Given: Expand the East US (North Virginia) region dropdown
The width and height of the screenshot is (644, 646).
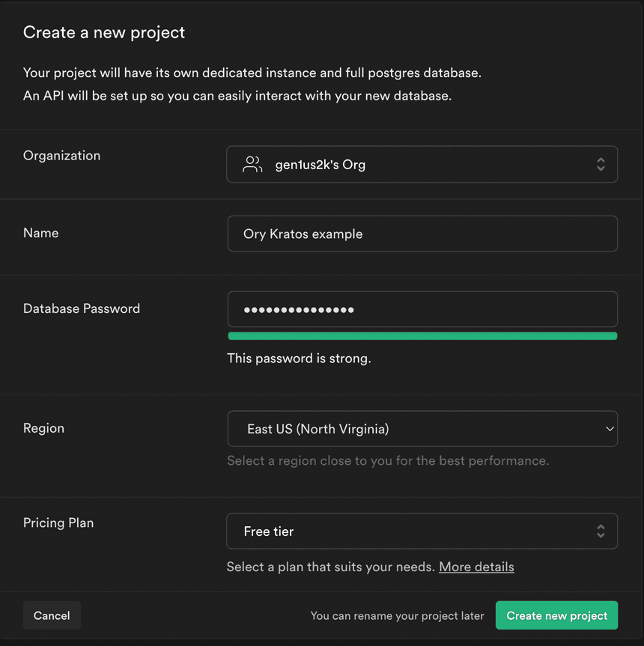Looking at the screenshot, I should (x=422, y=429).
